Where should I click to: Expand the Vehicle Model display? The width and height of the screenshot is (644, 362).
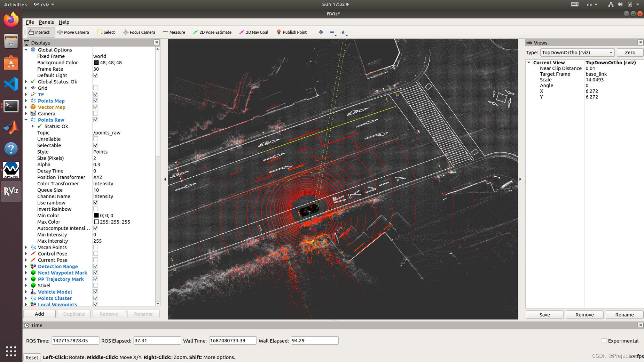26,292
